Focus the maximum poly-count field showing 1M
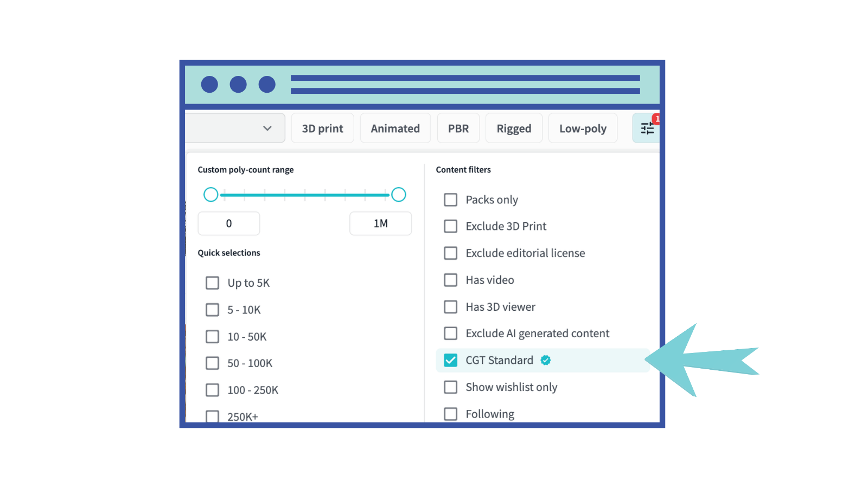Screen dimensions: 868x488 tap(381, 223)
